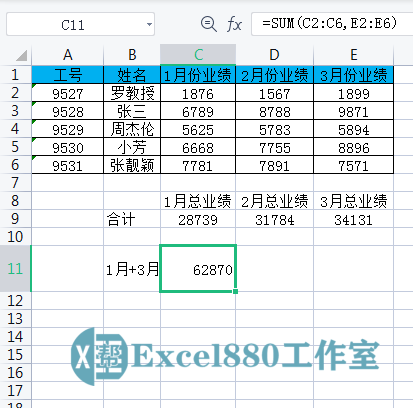Click the header cell '工号'

coord(68,75)
